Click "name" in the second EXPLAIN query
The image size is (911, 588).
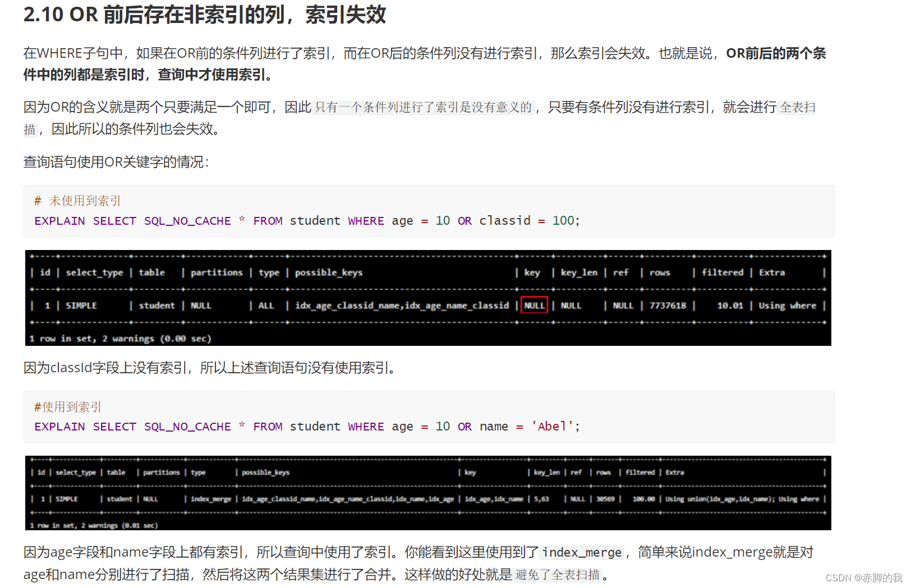pyautogui.click(x=494, y=427)
